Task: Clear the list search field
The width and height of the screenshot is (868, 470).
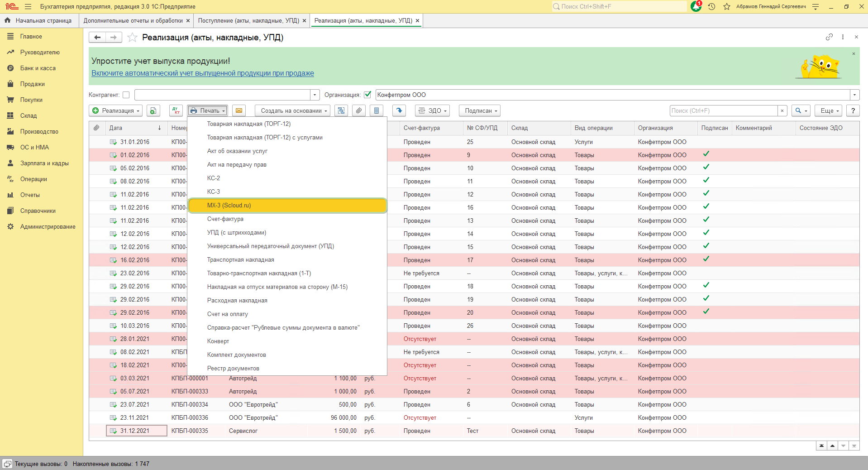Action: click(782, 110)
